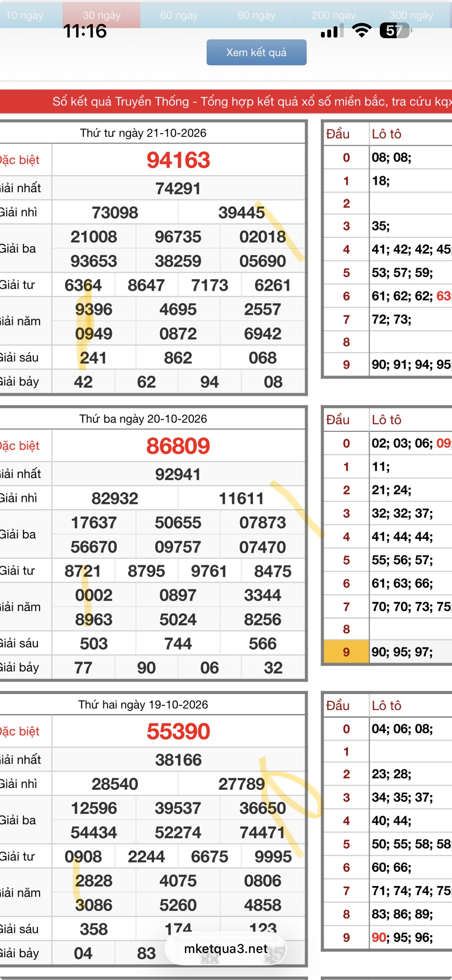
Task: Open the Sổ kết quả Truyền Thống banner
Action: coord(226,101)
